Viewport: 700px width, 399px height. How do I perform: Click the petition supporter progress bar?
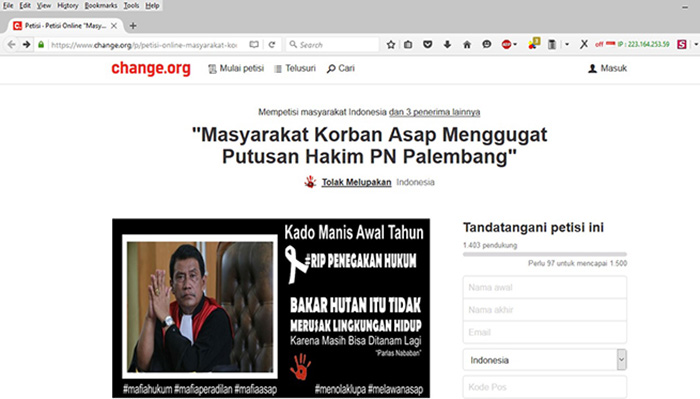545,254
